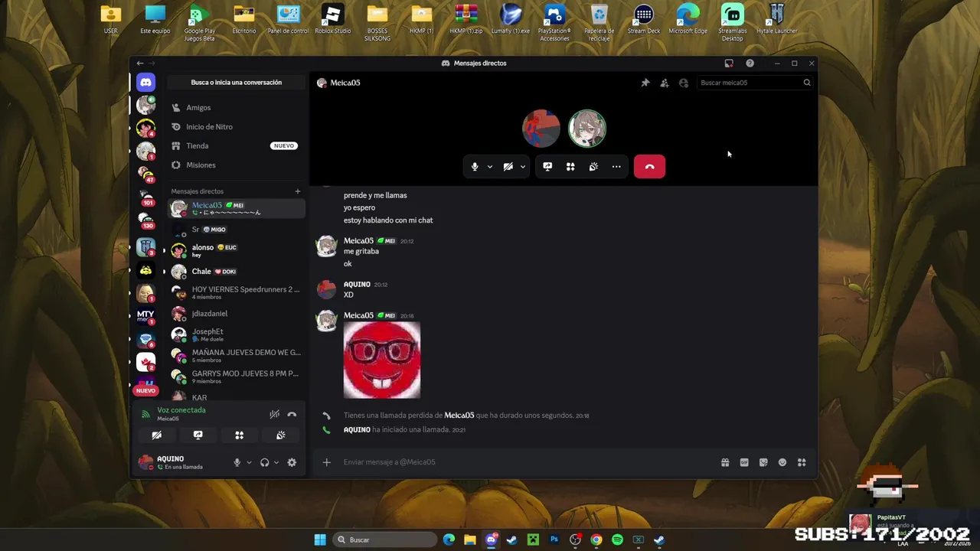Open Tienda in the sidebar
980x551 pixels.
pyautogui.click(x=236, y=146)
